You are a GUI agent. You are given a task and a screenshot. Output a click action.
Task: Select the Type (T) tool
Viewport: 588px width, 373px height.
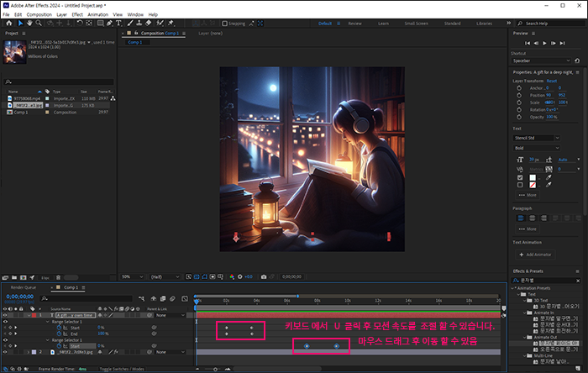click(118, 24)
